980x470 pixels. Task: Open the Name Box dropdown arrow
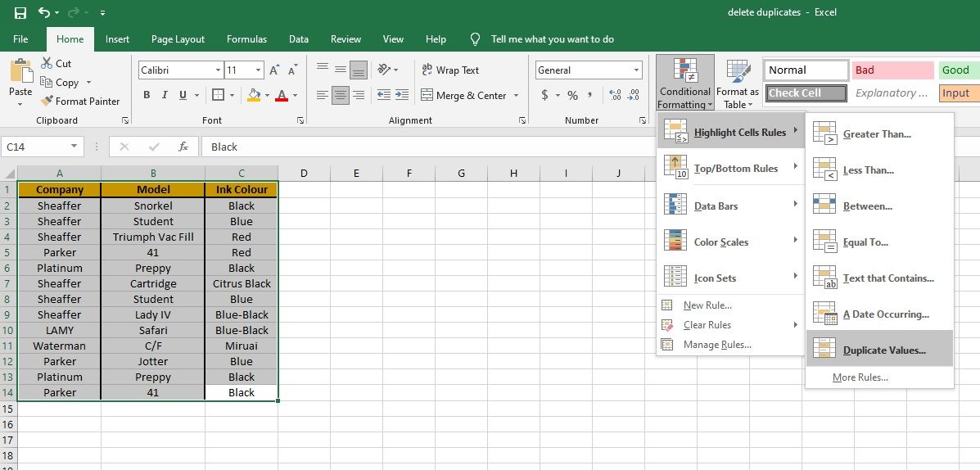(x=74, y=147)
